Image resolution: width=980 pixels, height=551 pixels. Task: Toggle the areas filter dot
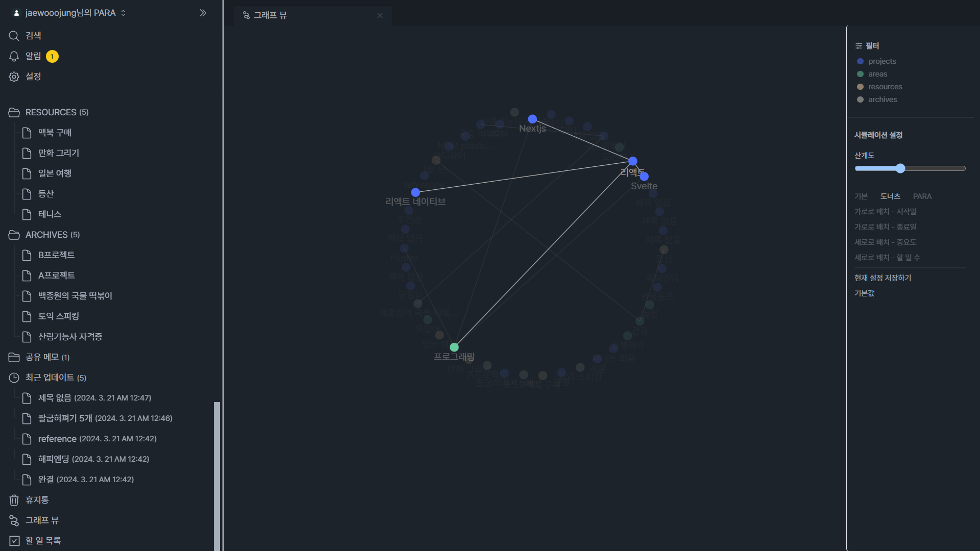(x=860, y=74)
